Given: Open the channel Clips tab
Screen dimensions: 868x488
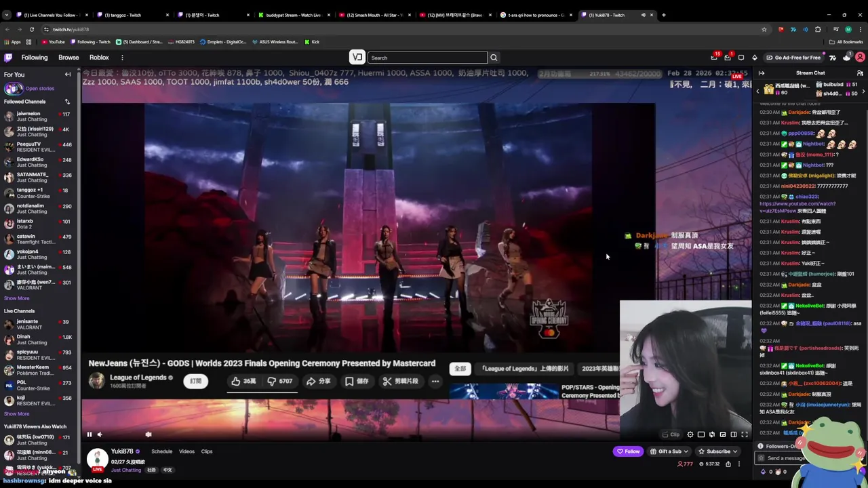Looking at the screenshot, I should click(207, 451).
